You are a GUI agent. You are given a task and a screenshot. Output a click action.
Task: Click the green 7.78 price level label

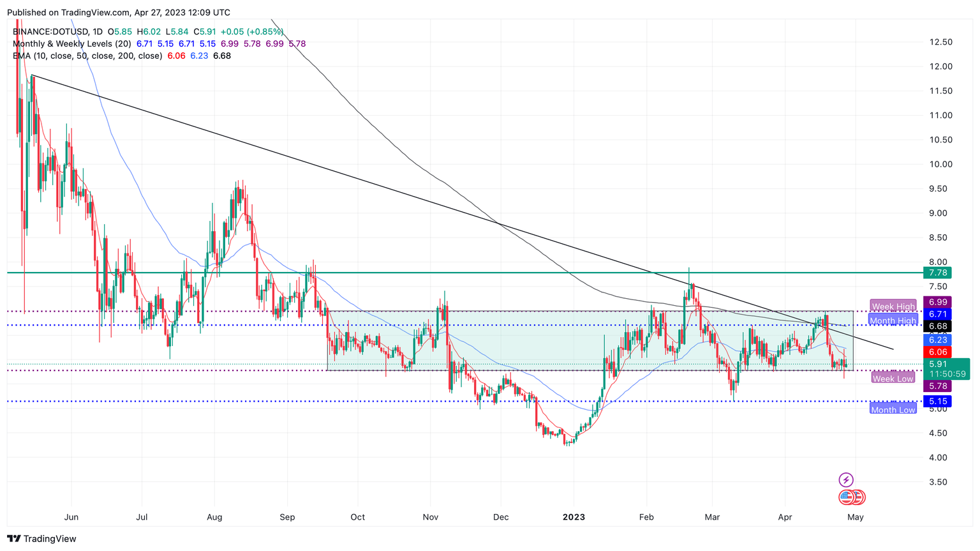pos(937,273)
